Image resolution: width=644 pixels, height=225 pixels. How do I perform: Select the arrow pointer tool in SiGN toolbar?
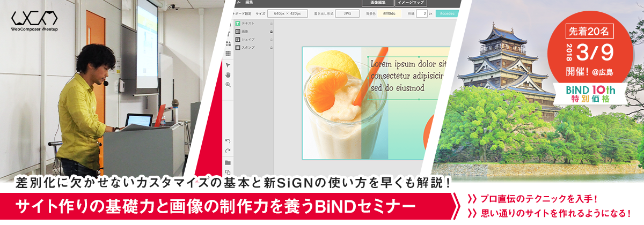click(x=228, y=65)
